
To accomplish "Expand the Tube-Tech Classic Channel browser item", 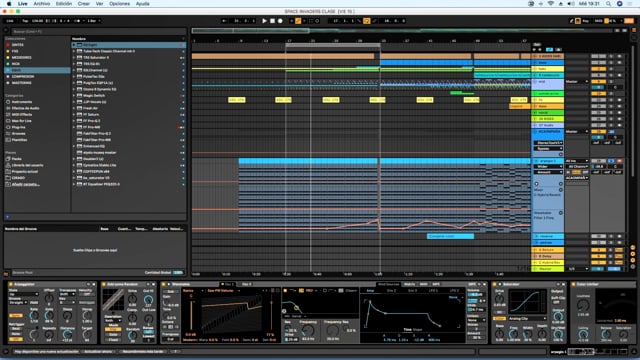I will (74, 51).
